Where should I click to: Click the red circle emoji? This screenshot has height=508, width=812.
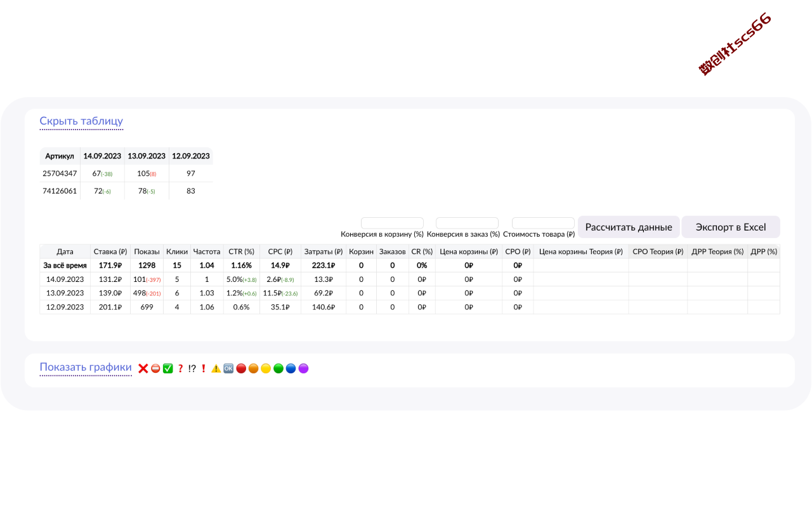pyautogui.click(x=241, y=368)
